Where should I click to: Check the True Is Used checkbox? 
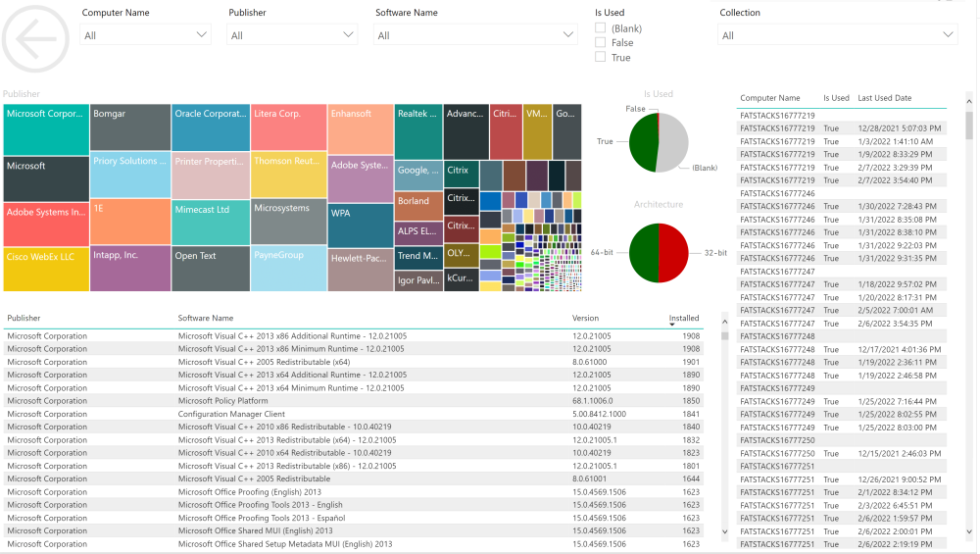pos(601,57)
